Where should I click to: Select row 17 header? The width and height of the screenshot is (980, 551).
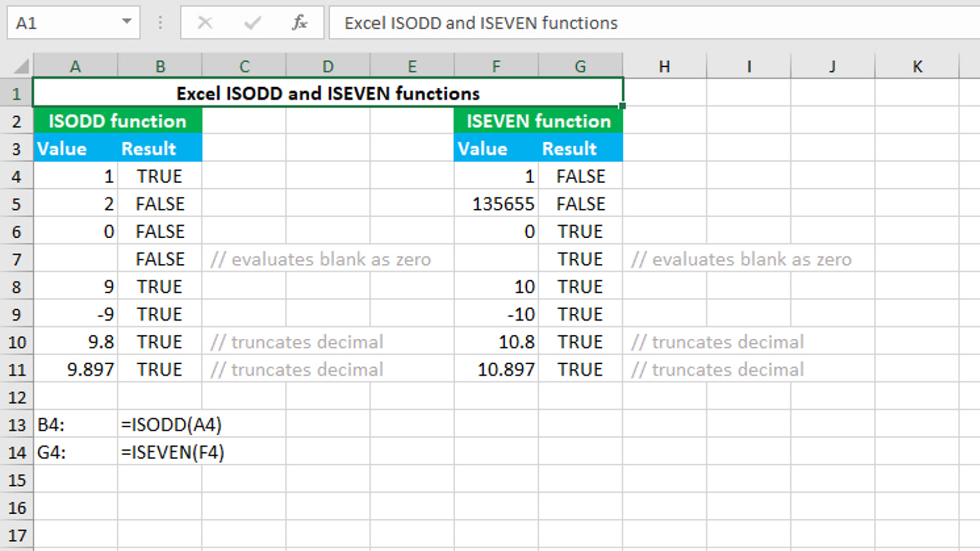click(16, 535)
